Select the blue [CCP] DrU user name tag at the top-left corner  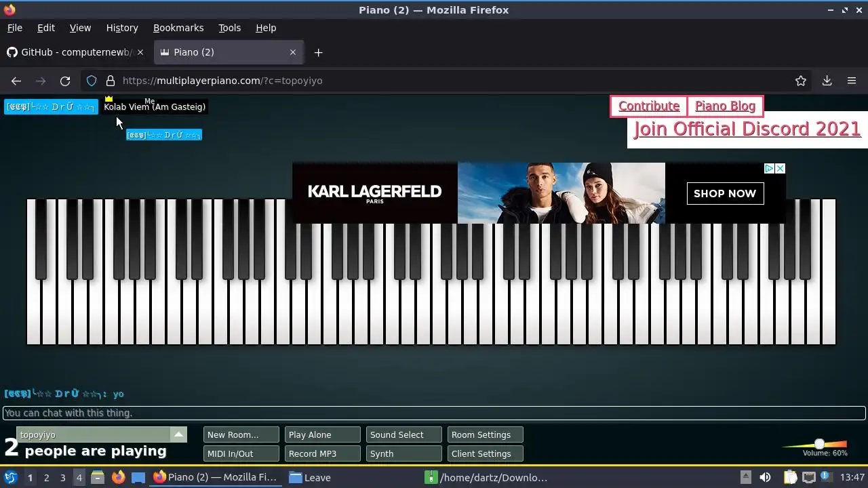tap(51, 106)
